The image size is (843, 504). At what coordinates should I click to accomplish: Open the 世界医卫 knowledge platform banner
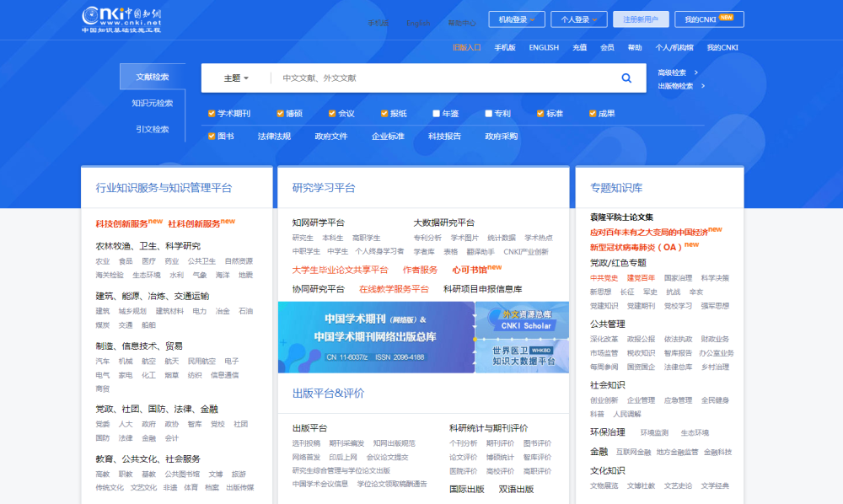522,356
